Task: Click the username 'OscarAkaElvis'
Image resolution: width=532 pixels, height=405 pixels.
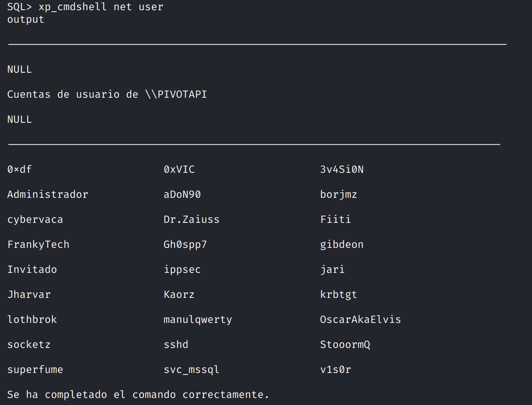Action: (x=360, y=320)
